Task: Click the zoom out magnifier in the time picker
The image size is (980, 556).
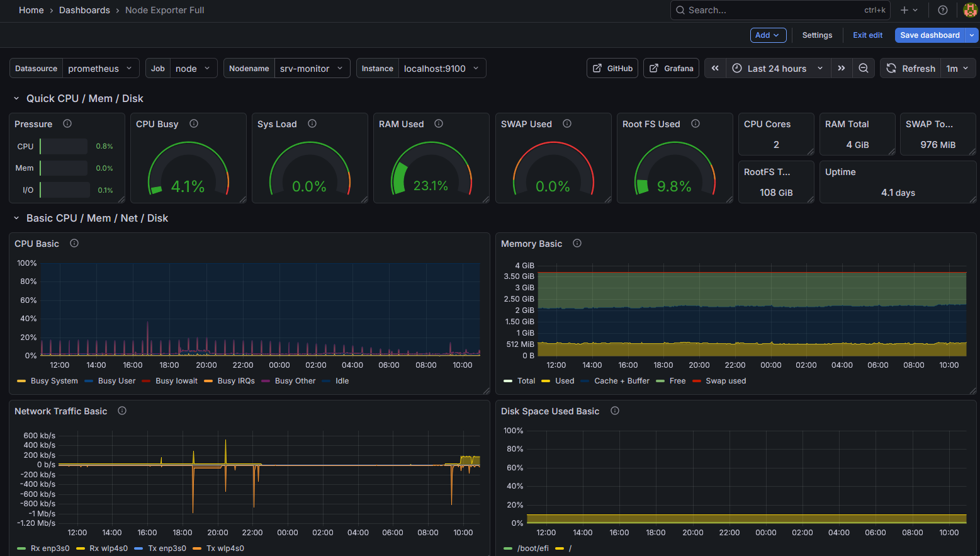Action: point(863,68)
